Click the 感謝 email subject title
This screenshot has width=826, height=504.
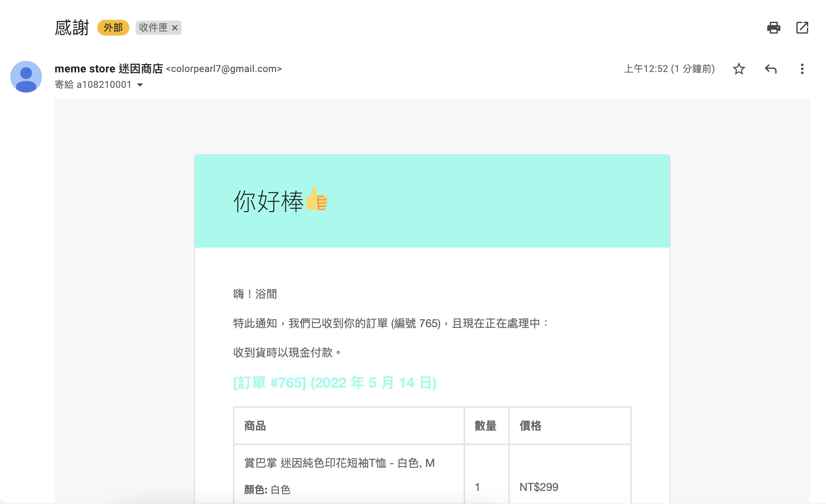point(72,28)
